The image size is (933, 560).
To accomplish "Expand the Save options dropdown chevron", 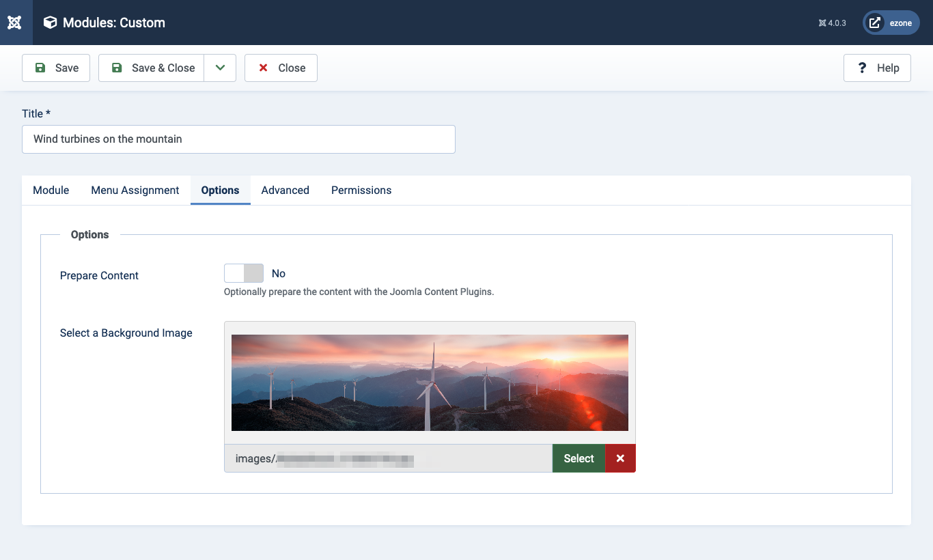I will tap(221, 68).
